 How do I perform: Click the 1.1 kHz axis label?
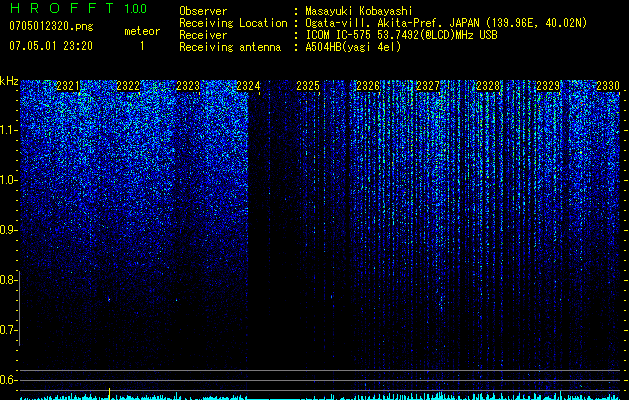(8, 130)
